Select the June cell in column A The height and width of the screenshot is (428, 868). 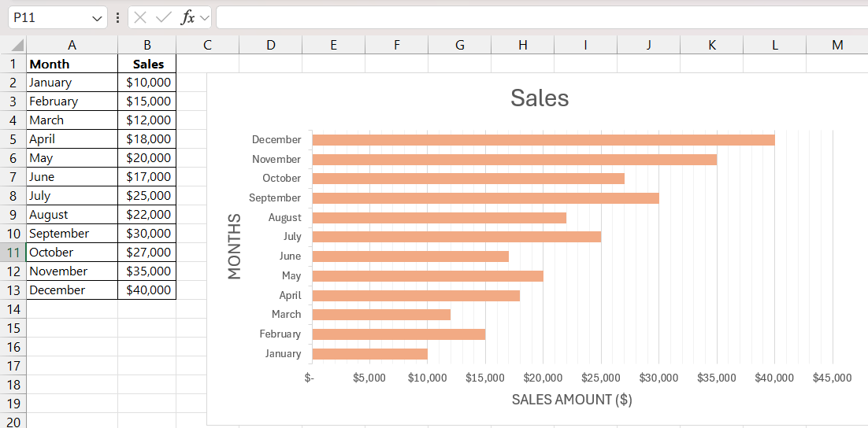72,176
